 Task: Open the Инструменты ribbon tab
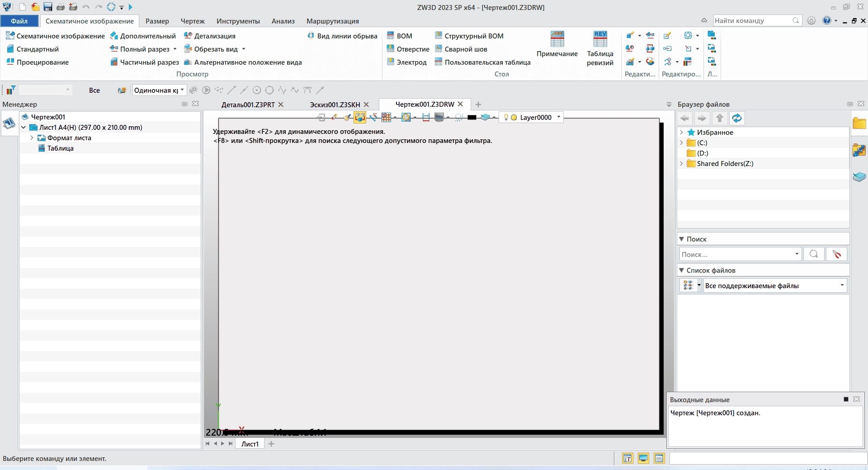[238, 21]
